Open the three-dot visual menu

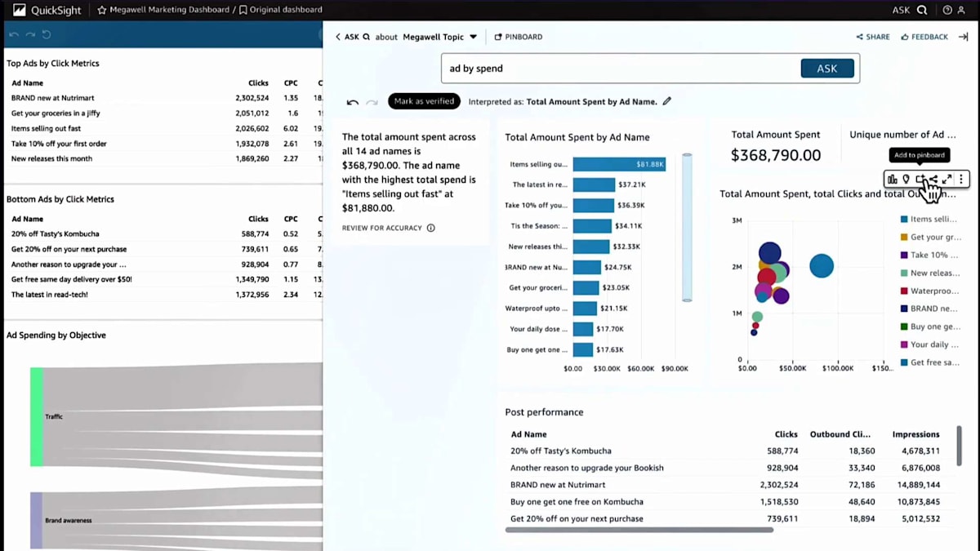(x=961, y=179)
